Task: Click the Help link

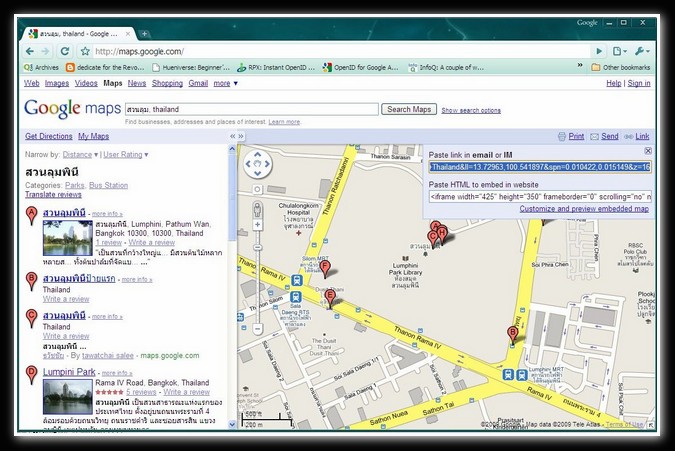Action: click(613, 83)
